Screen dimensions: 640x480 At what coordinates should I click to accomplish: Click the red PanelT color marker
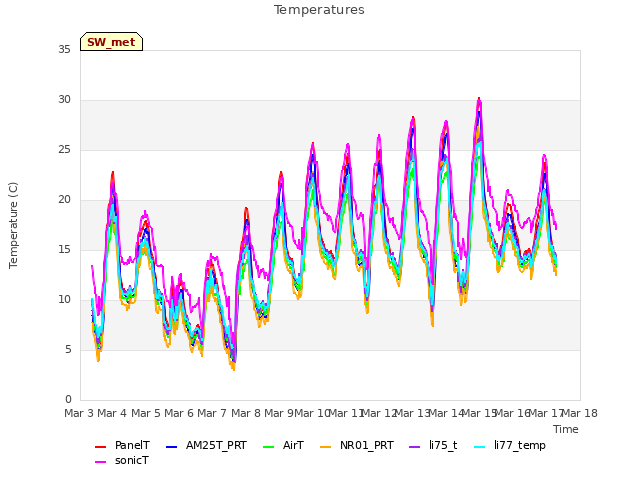point(100,447)
